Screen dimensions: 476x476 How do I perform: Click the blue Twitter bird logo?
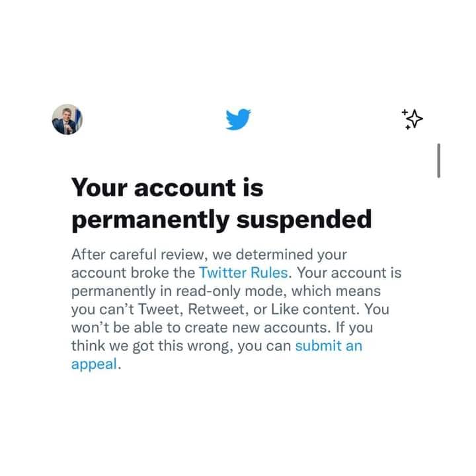(x=238, y=119)
